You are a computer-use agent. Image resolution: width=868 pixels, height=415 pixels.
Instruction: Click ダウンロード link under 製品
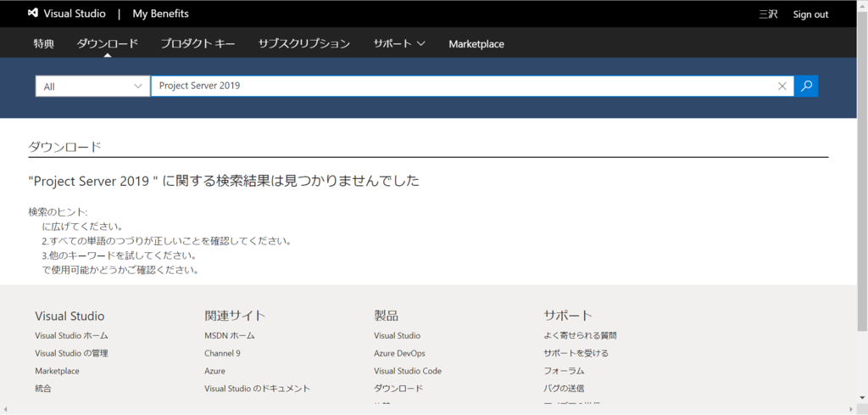pos(398,389)
